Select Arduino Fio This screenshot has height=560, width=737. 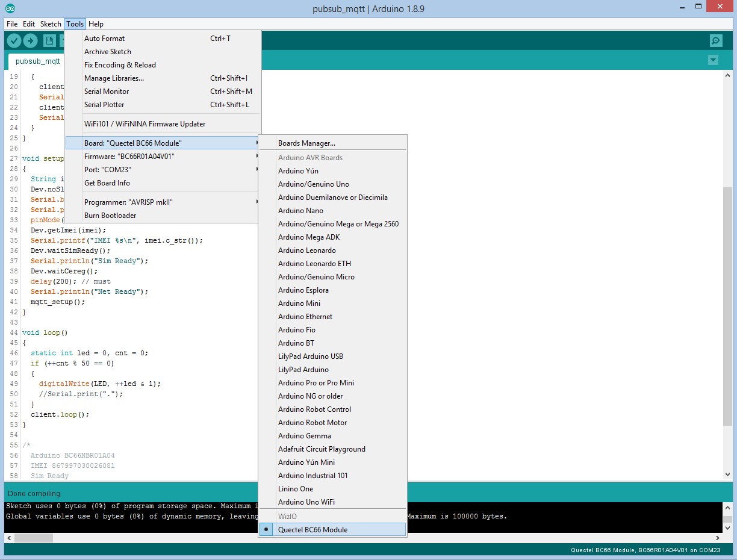(x=332, y=329)
